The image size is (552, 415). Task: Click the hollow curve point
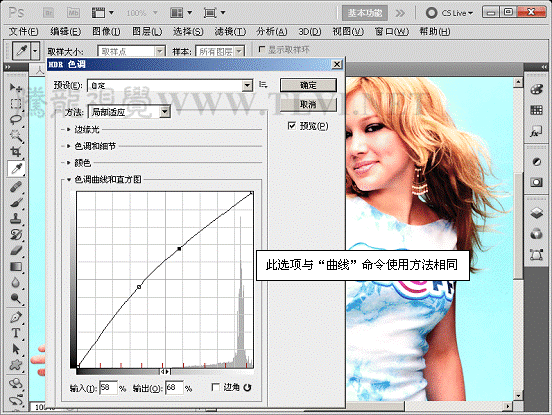(x=139, y=287)
